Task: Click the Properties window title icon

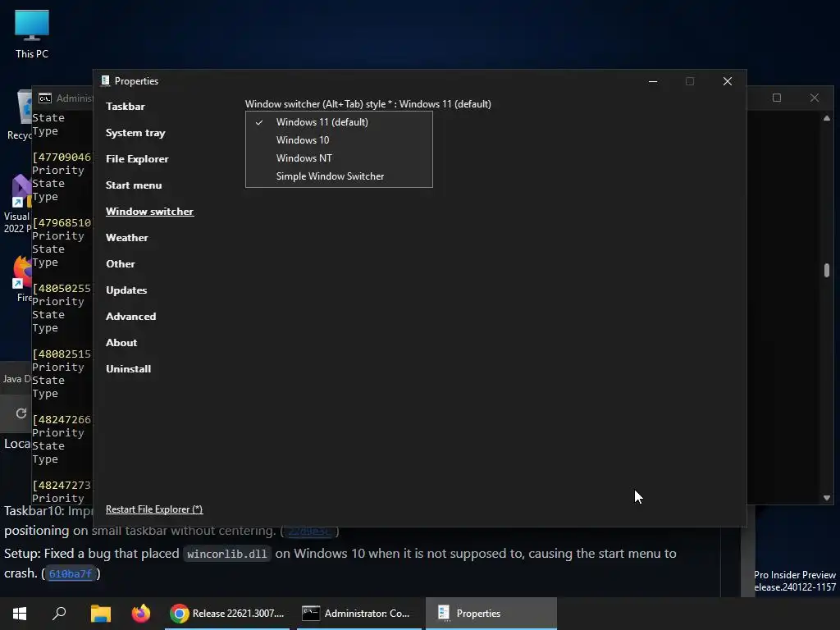Action: 105,81
